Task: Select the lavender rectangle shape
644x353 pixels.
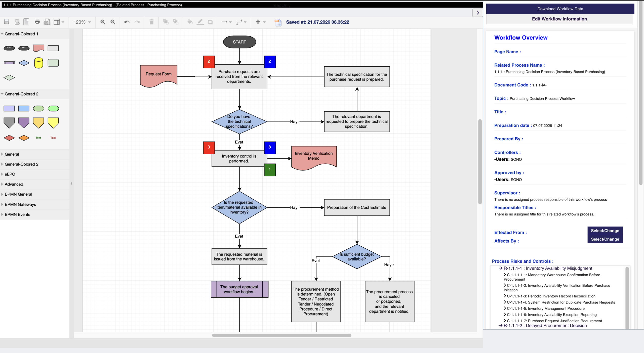Action: point(9,109)
